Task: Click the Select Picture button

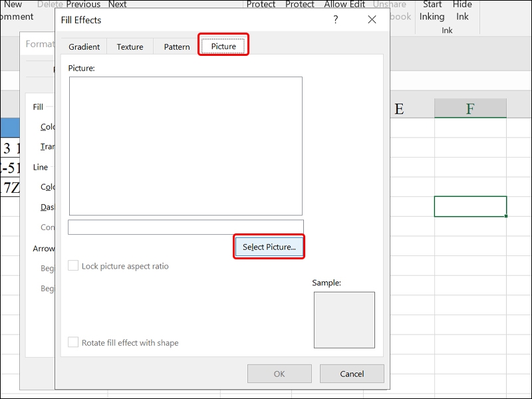Action: click(269, 247)
